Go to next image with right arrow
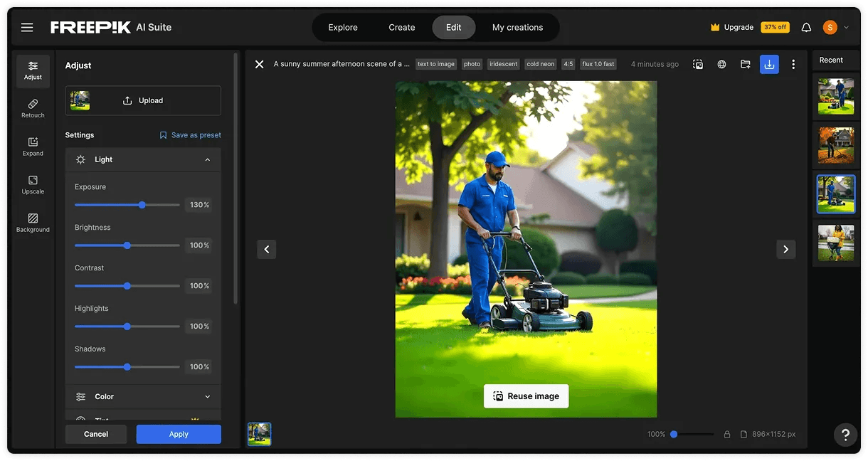Image resolution: width=868 pixels, height=461 pixels. [785, 249]
